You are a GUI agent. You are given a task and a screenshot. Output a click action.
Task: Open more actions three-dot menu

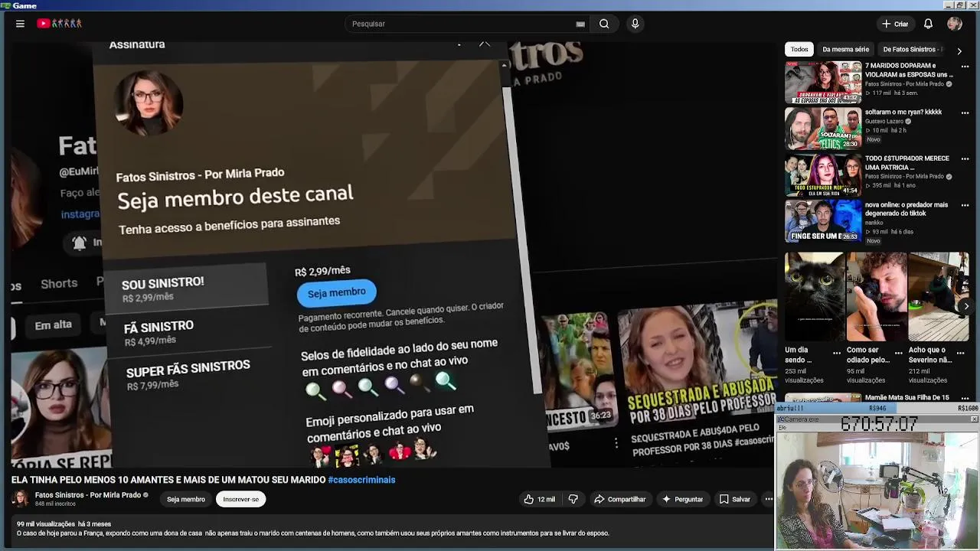click(x=768, y=499)
